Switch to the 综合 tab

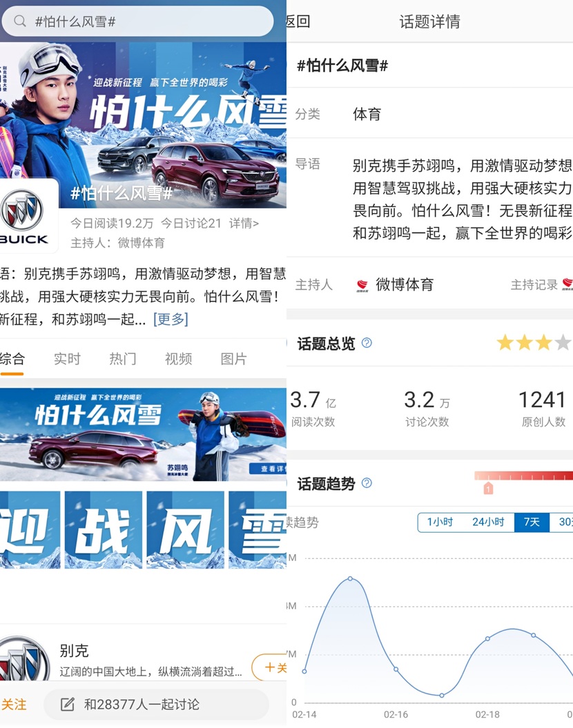click(12, 358)
